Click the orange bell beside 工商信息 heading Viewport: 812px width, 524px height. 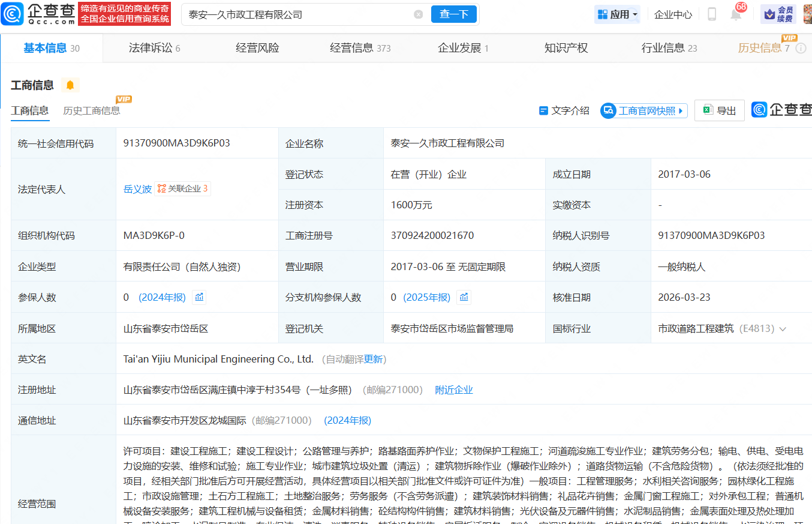pos(70,85)
